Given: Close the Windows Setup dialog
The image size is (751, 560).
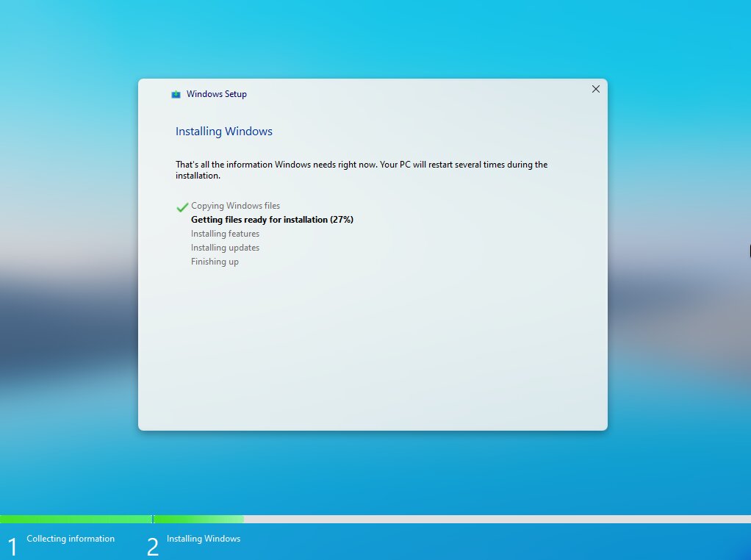Looking at the screenshot, I should click(595, 89).
